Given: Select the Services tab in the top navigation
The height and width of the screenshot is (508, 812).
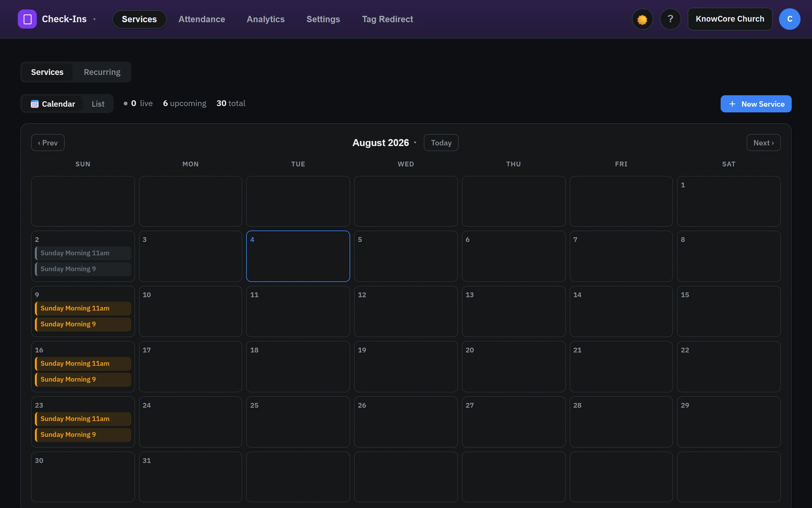Looking at the screenshot, I should pos(139,19).
